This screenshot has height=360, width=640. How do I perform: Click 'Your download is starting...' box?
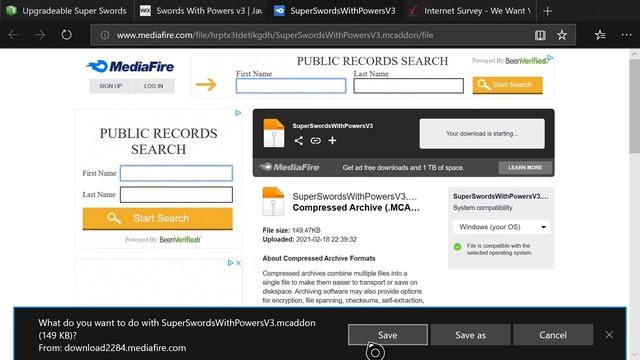482,133
